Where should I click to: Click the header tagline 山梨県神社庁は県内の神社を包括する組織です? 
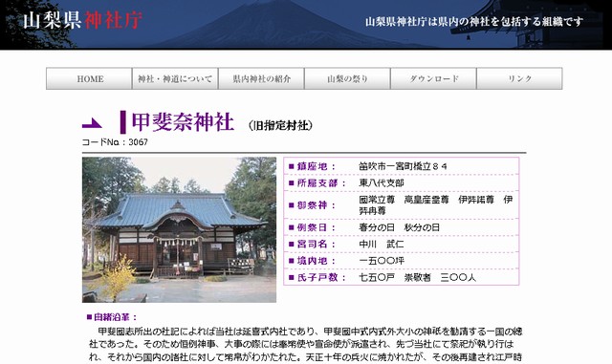[x=474, y=21]
